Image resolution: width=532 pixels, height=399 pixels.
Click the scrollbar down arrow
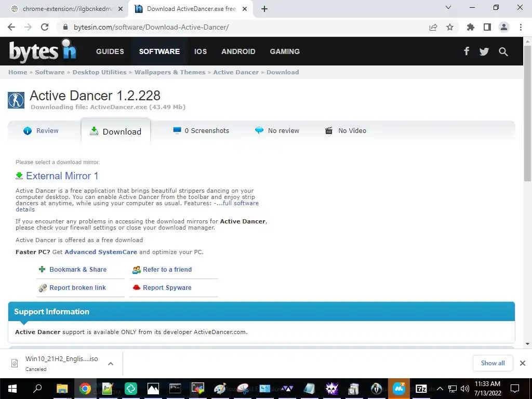point(527,344)
